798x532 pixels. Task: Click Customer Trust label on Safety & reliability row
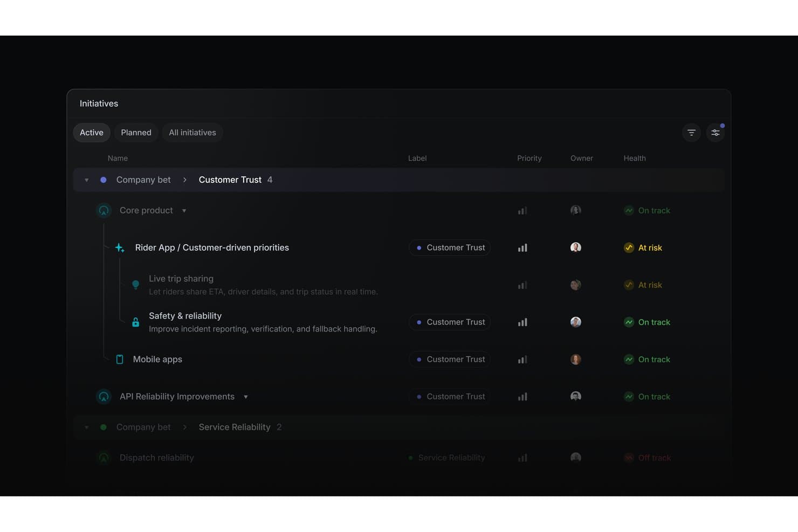(x=450, y=322)
